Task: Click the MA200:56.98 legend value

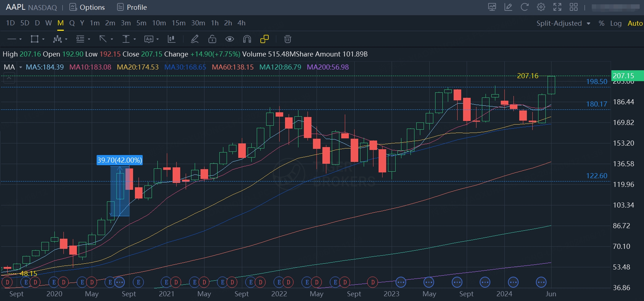Action: pyautogui.click(x=328, y=67)
